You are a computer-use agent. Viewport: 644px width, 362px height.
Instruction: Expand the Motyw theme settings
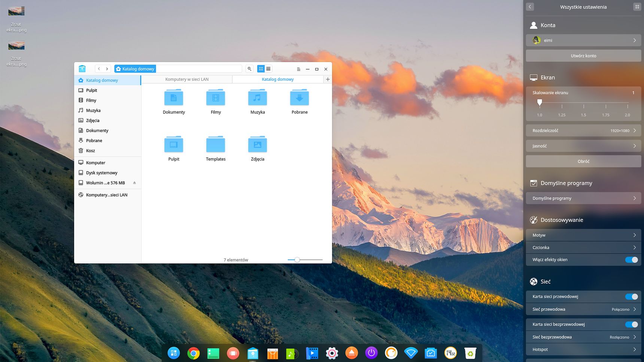point(583,235)
